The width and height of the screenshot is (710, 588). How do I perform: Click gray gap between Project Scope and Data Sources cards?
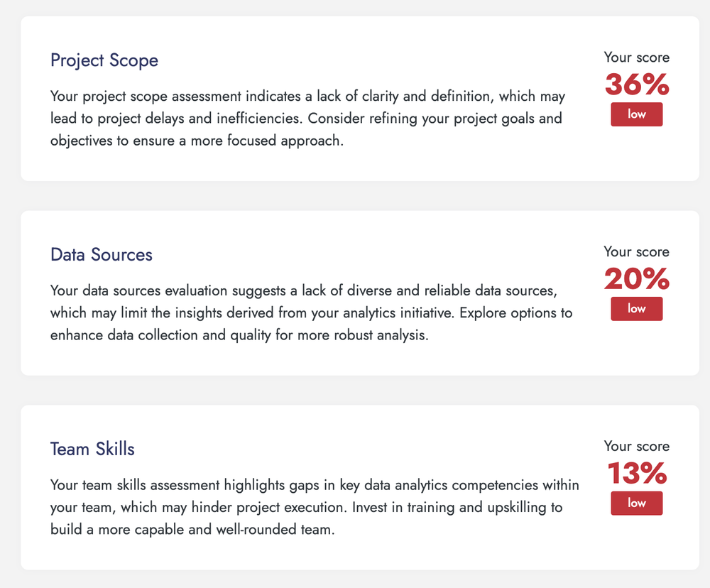pyautogui.click(x=355, y=196)
